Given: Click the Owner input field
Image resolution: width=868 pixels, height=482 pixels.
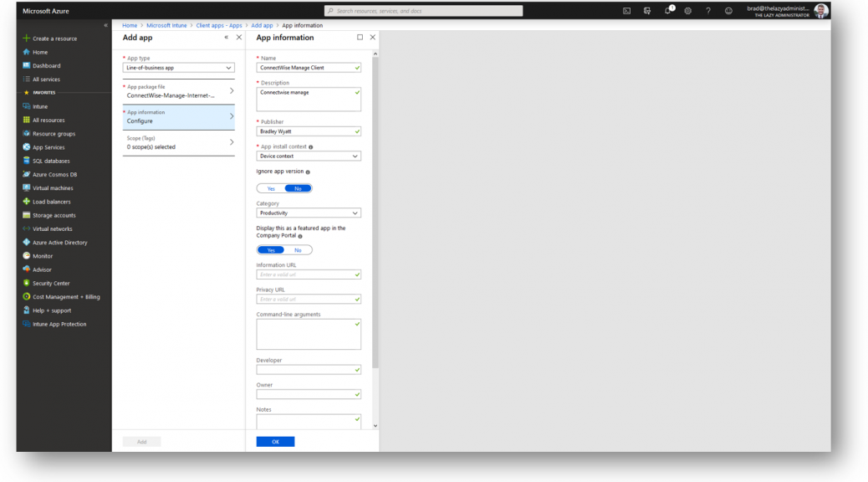Looking at the screenshot, I should click(309, 394).
